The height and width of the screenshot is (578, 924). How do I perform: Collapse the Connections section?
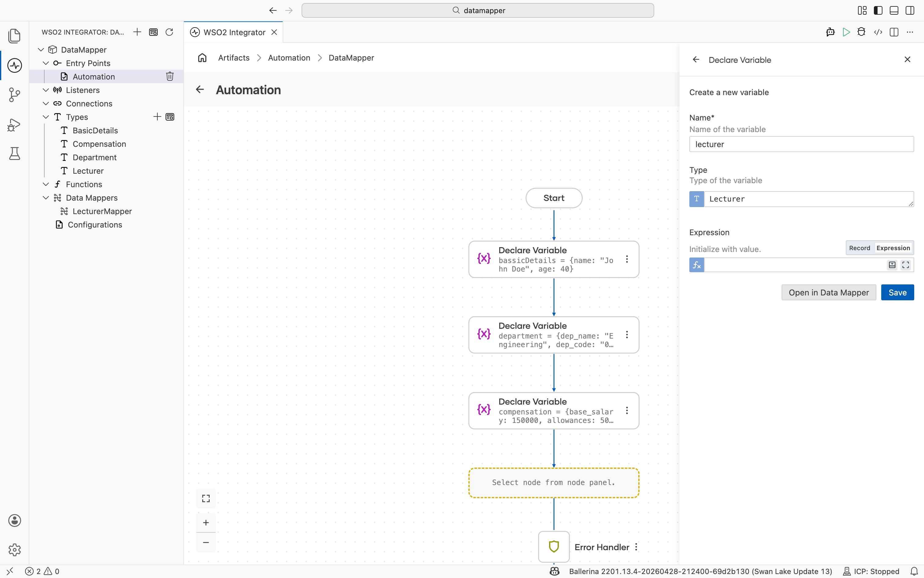46,103
